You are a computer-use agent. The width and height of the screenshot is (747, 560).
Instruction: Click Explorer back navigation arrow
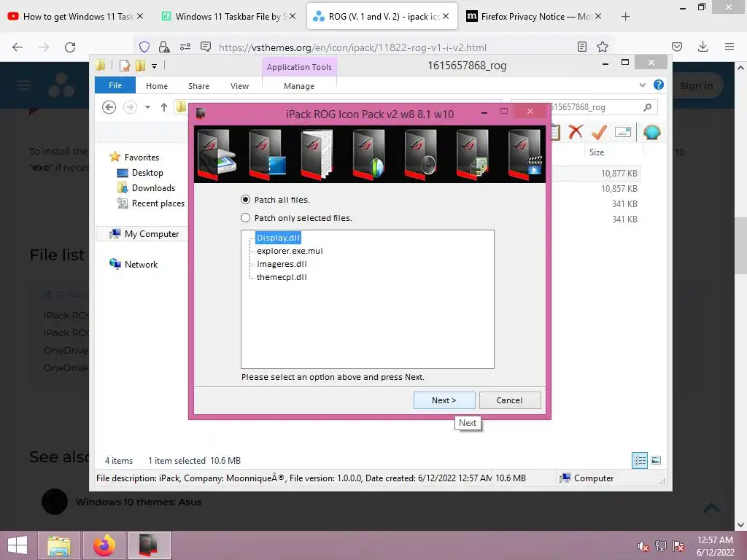point(109,107)
